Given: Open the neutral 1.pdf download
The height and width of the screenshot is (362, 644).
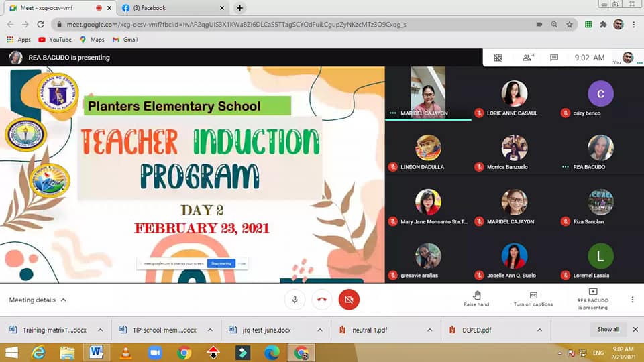Looking at the screenshot, I should 364,330.
